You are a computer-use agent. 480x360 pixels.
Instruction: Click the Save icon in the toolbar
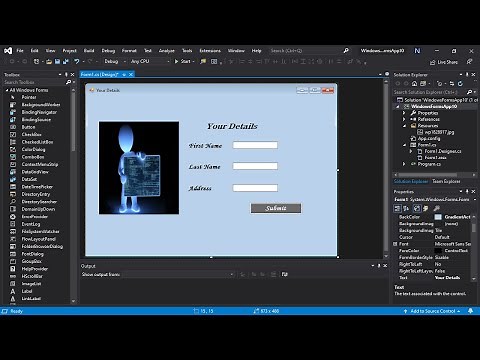pyautogui.click(x=57, y=62)
